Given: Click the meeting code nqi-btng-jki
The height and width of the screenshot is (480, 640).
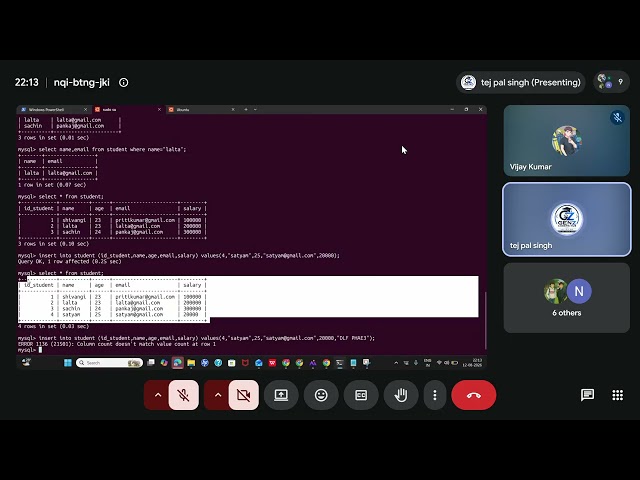Looking at the screenshot, I should coord(82,82).
